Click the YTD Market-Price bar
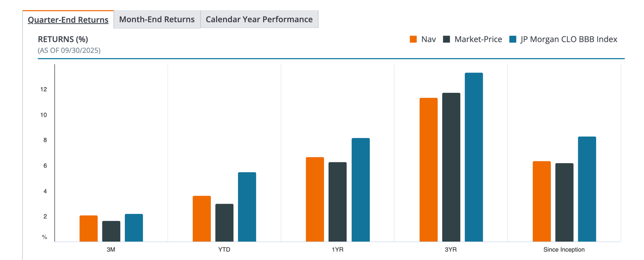Screen dimensions: 644x260 (x=224, y=223)
